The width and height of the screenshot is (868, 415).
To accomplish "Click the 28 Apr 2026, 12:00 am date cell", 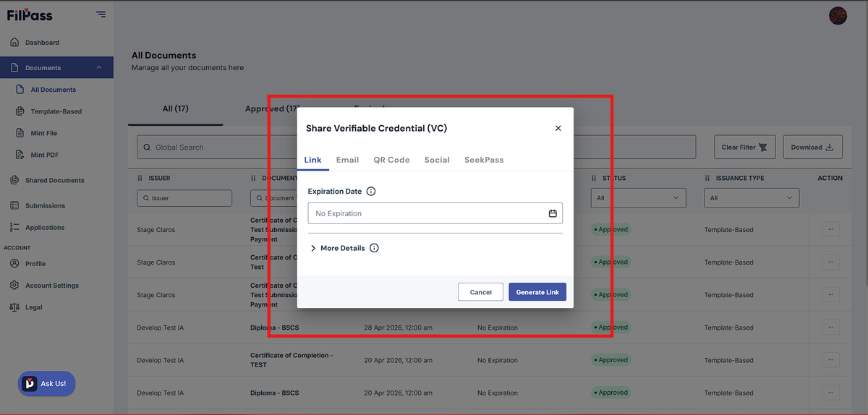I will point(398,328).
